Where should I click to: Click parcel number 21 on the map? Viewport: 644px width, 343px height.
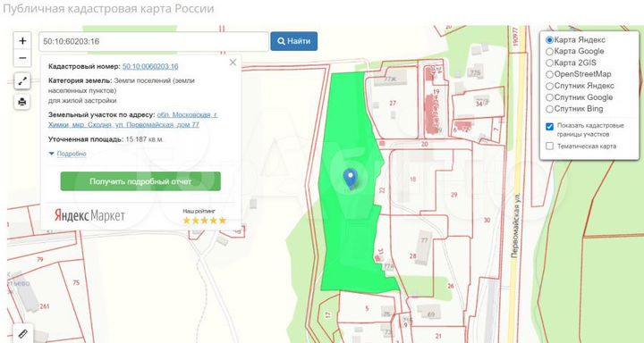click(x=438, y=337)
